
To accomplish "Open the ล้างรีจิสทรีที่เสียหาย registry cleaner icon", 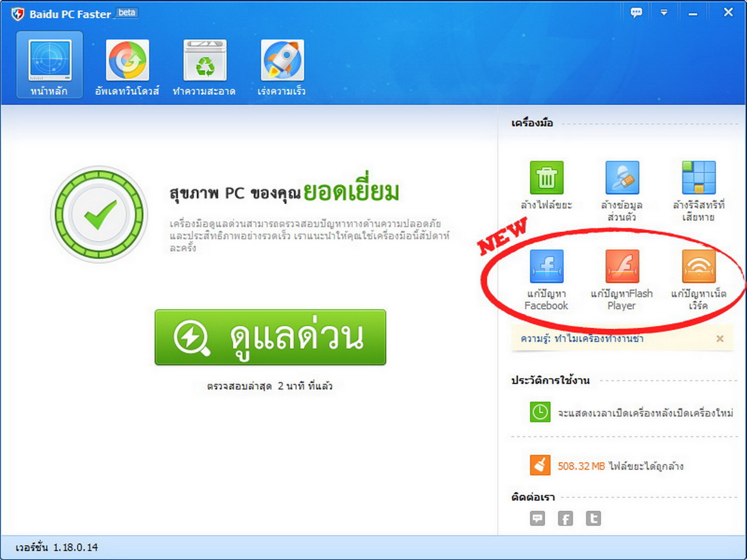I will tap(698, 178).
